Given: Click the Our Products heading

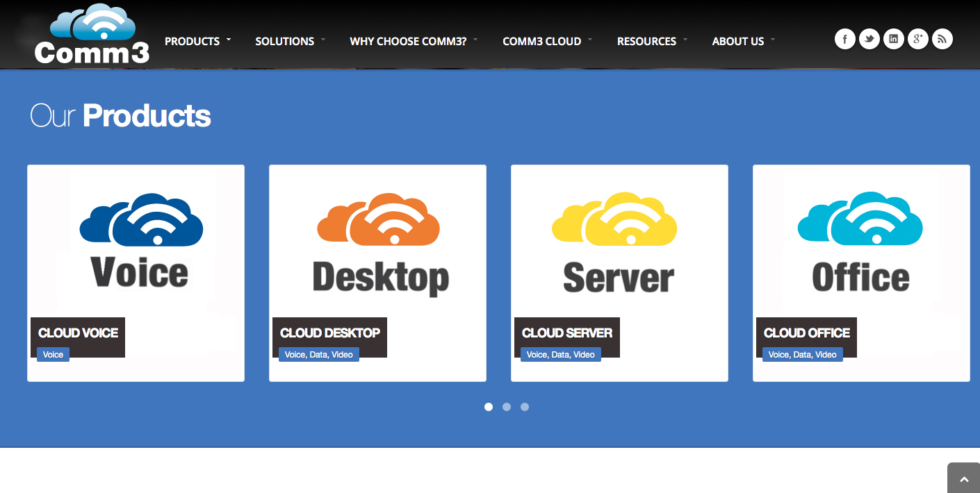Looking at the screenshot, I should (x=120, y=115).
